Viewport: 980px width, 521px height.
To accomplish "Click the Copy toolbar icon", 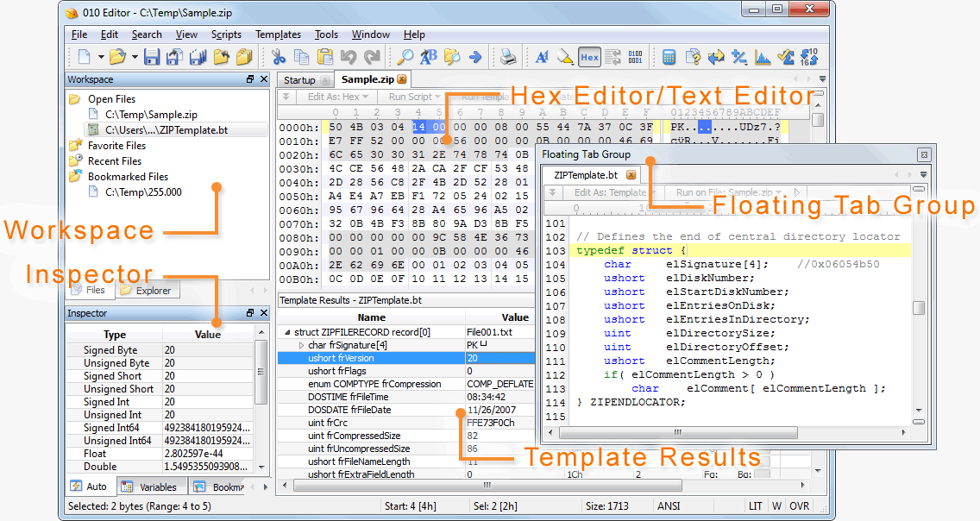I will point(302,58).
